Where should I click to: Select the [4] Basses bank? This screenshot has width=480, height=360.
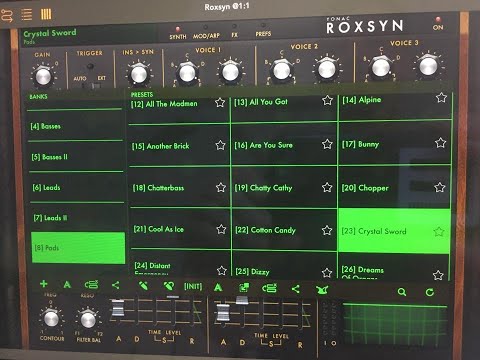coord(75,126)
